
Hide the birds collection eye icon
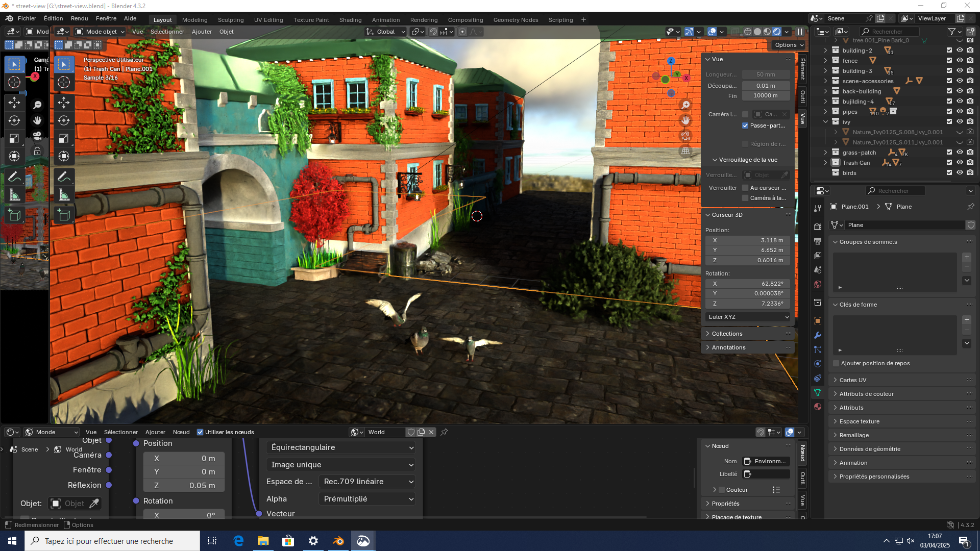pos(960,173)
